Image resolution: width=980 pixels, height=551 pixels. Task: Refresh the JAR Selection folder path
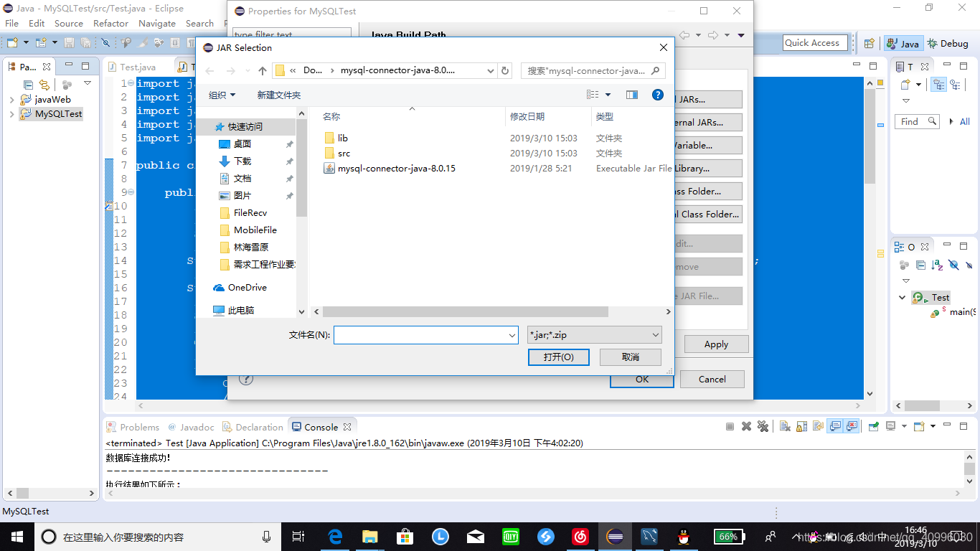point(505,70)
